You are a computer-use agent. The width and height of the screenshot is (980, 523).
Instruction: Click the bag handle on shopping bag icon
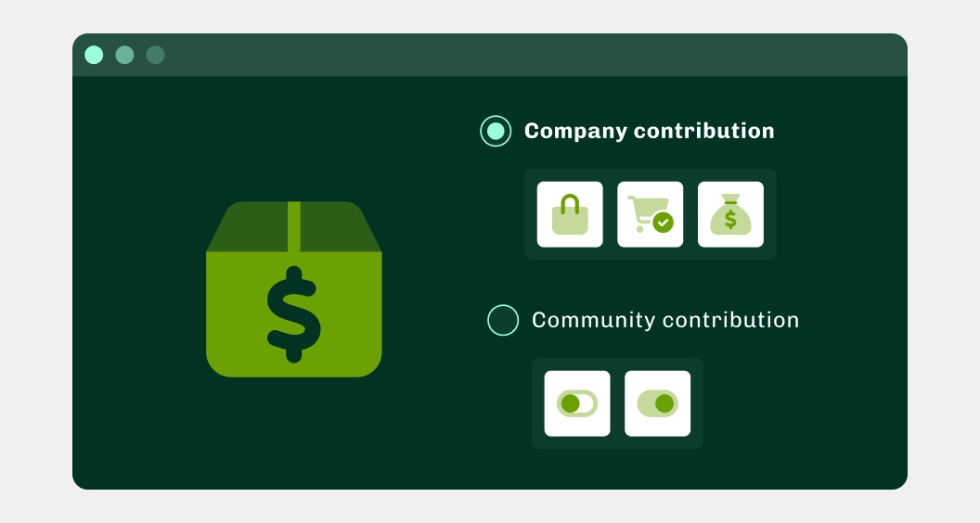click(x=570, y=204)
